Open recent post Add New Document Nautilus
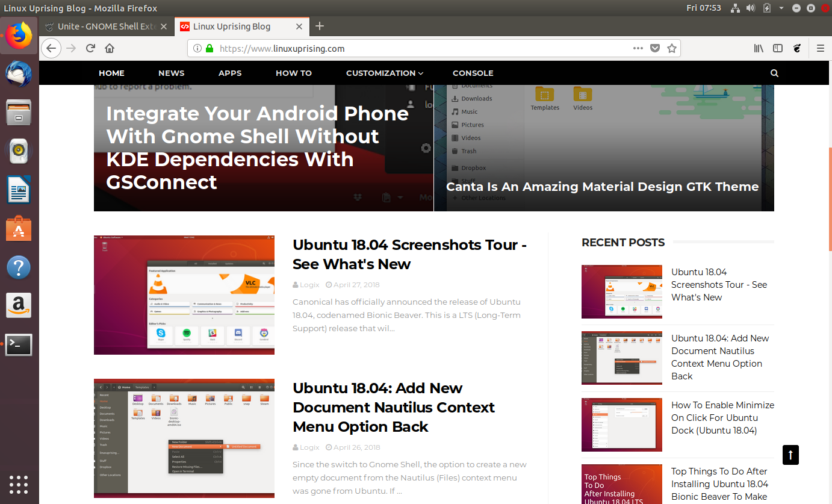 [x=720, y=357]
